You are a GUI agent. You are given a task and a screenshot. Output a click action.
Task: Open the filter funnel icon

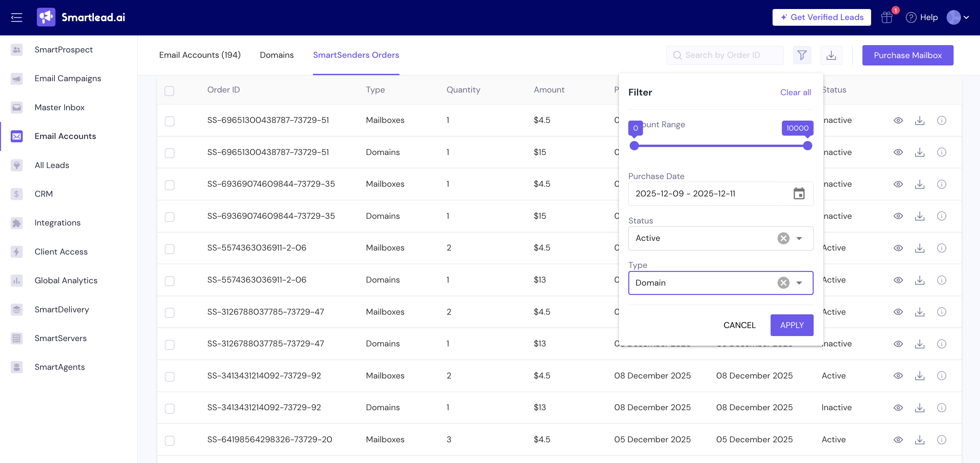[x=802, y=55]
